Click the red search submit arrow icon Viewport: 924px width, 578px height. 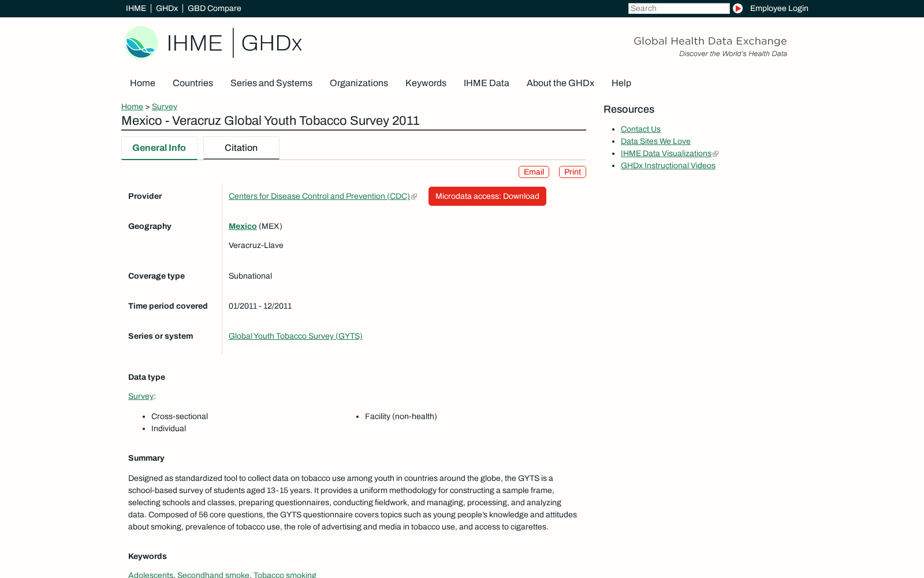[x=737, y=9]
